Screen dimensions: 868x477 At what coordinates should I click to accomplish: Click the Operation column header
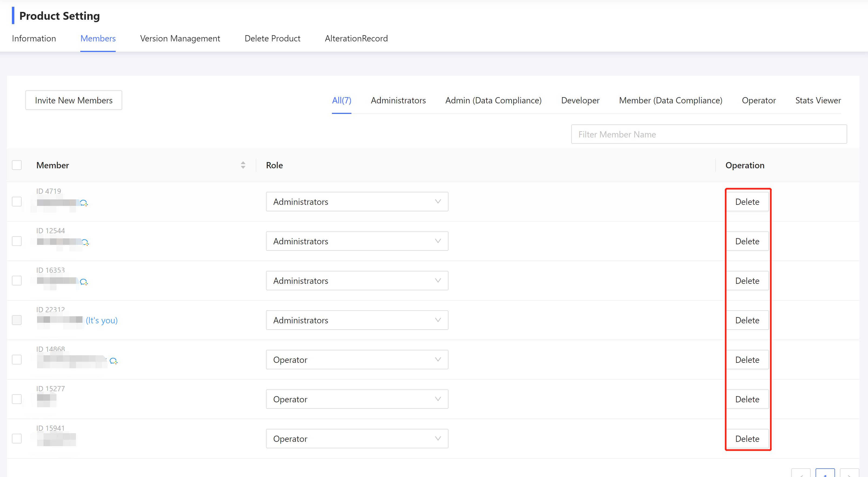pyautogui.click(x=745, y=165)
